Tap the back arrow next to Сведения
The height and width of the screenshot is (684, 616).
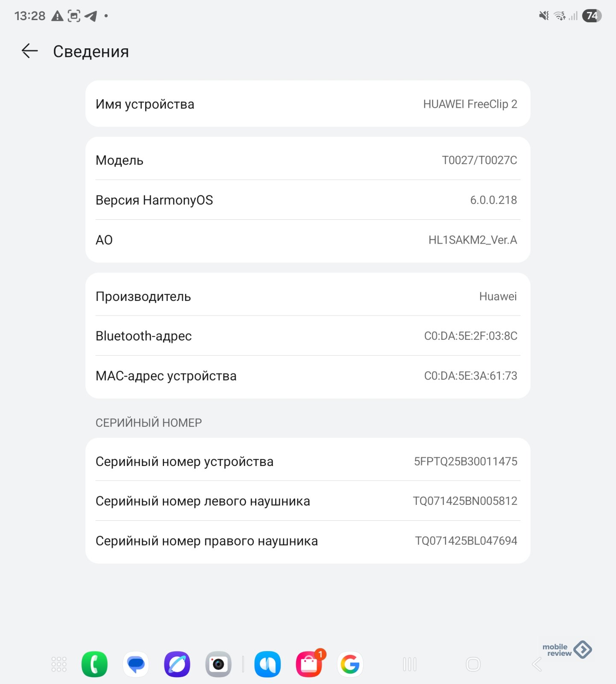click(x=29, y=51)
